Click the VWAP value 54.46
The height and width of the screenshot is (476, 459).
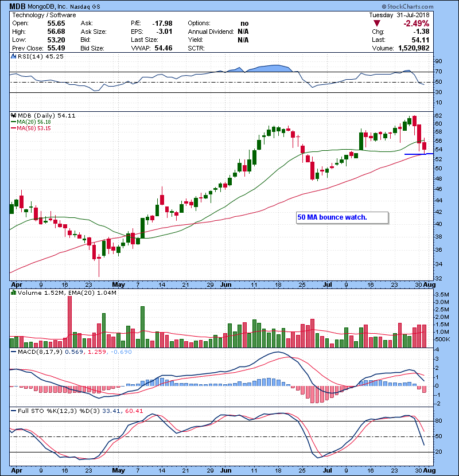click(x=164, y=48)
